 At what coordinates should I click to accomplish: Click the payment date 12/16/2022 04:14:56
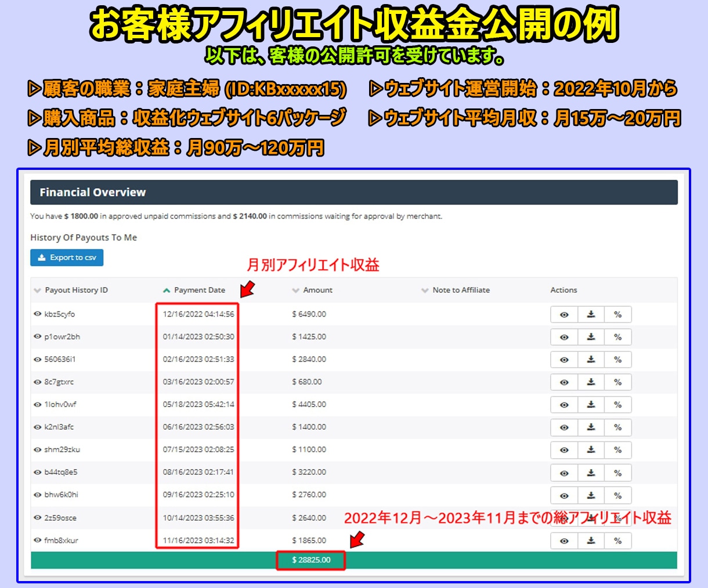tap(198, 314)
